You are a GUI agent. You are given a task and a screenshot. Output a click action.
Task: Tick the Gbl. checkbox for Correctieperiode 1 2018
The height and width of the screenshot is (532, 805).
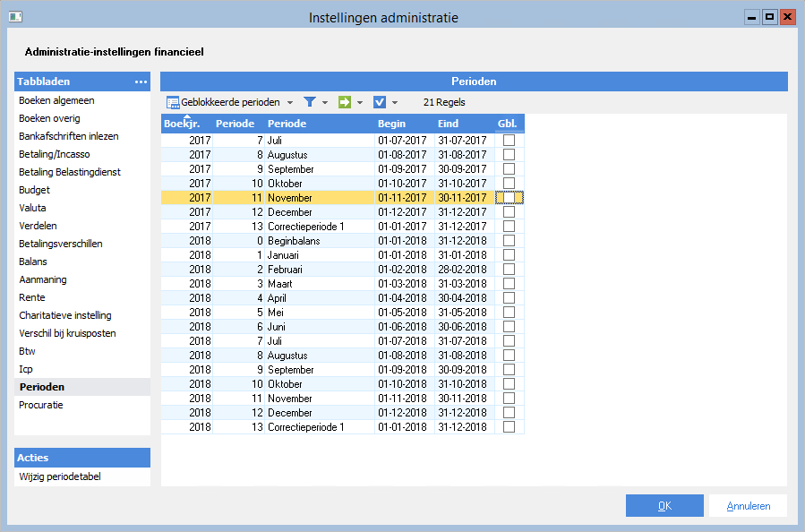pyautogui.click(x=509, y=426)
